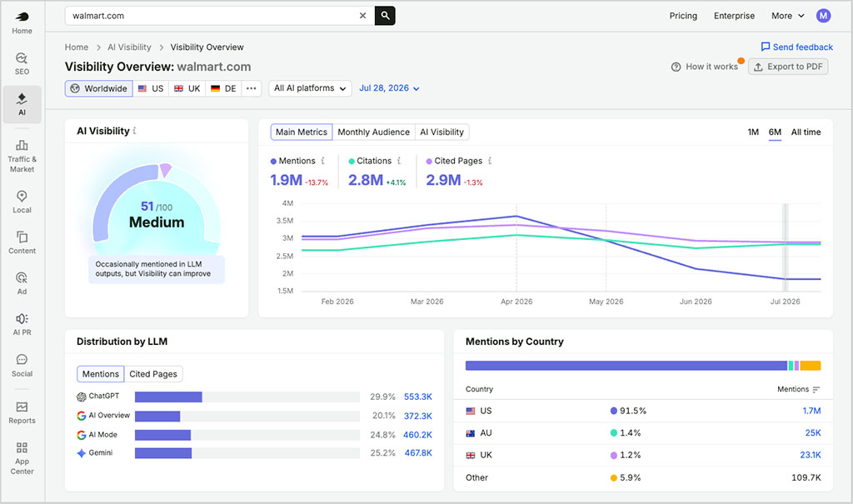Image resolution: width=853 pixels, height=504 pixels.
Task: Click the Google icon beside AI Mode
Action: point(82,435)
